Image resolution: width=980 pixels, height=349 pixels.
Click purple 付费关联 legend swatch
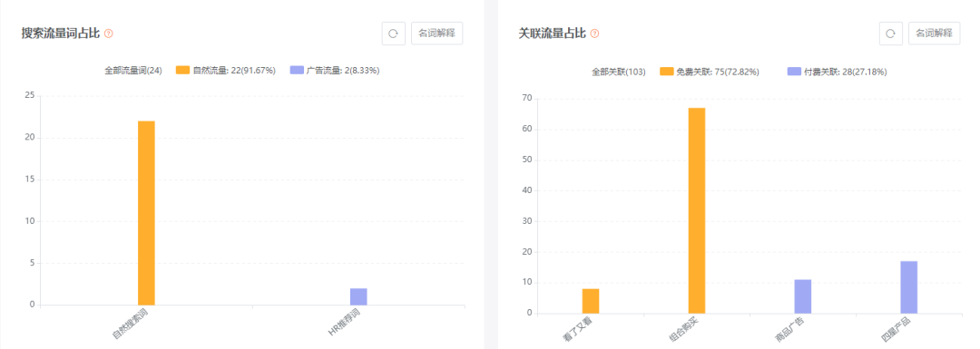794,72
